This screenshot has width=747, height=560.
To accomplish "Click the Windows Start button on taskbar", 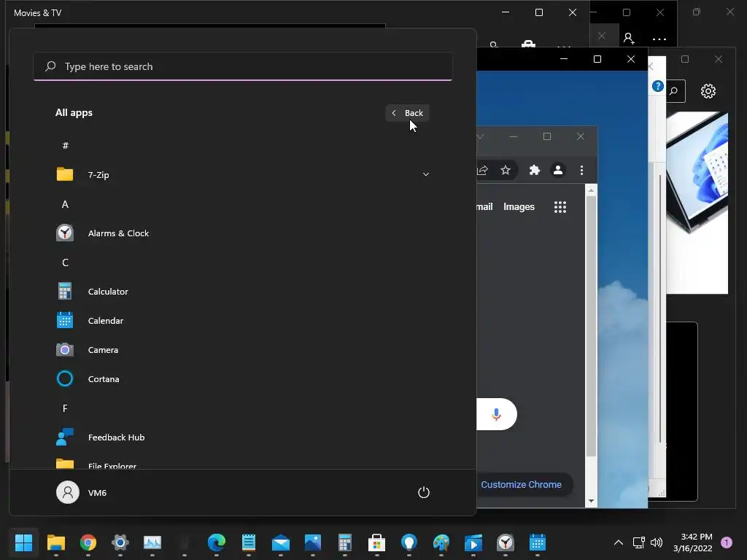I will tap(23, 542).
